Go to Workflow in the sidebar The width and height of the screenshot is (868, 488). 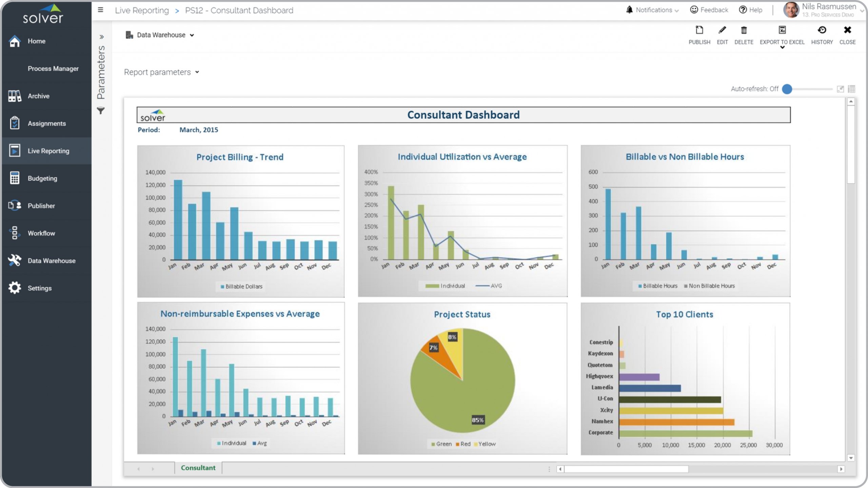pos(41,233)
